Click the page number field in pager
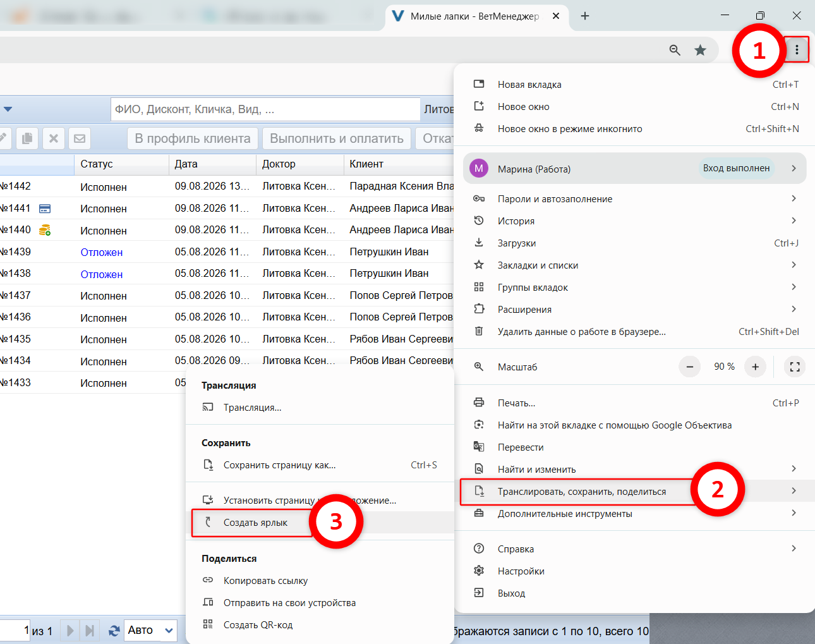Image resolution: width=815 pixels, height=644 pixels. [14, 631]
